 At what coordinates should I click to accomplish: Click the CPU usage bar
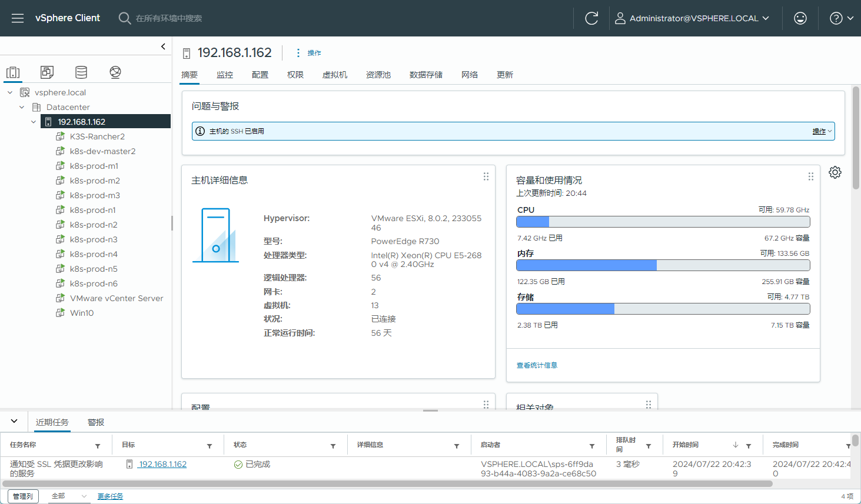click(x=663, y=222)
